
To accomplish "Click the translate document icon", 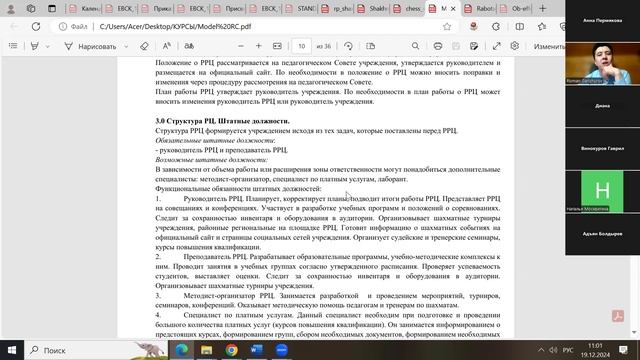I will point(189,46).
